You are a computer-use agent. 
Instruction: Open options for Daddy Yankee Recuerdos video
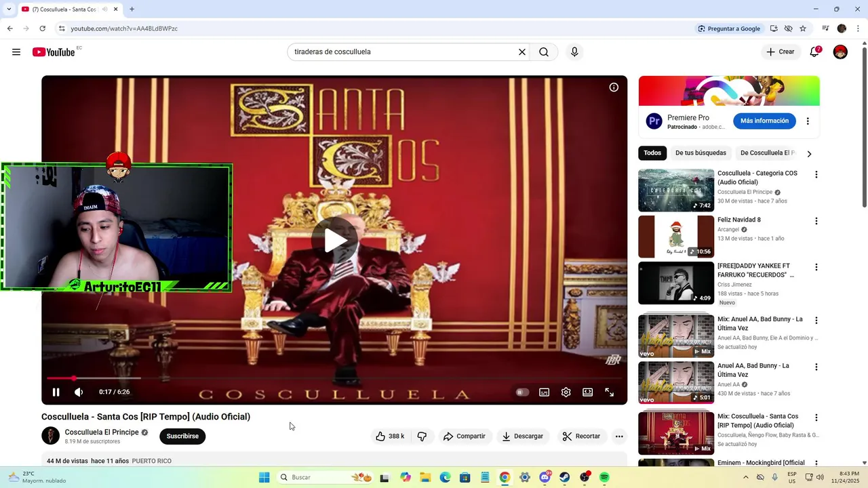(816, 267)
